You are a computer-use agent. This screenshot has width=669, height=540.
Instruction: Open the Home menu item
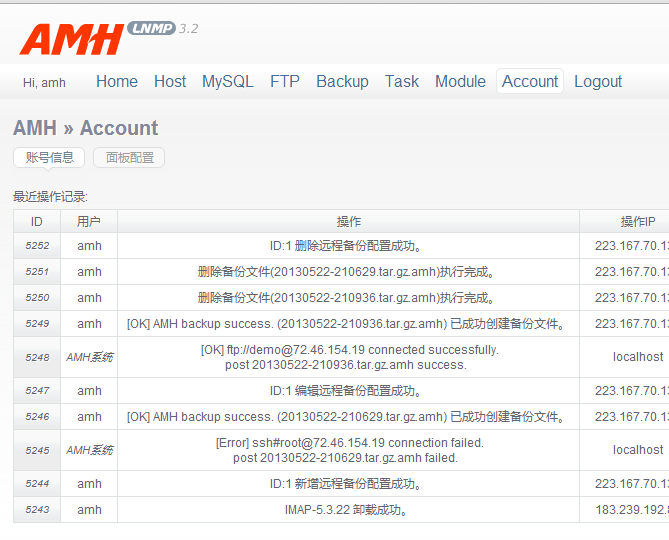pyautogui.click(x=117, y=82)
